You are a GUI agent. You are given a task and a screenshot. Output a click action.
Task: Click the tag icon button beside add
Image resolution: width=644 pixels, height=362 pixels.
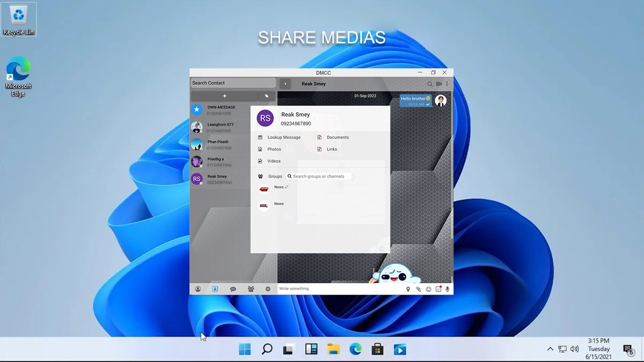266,96
